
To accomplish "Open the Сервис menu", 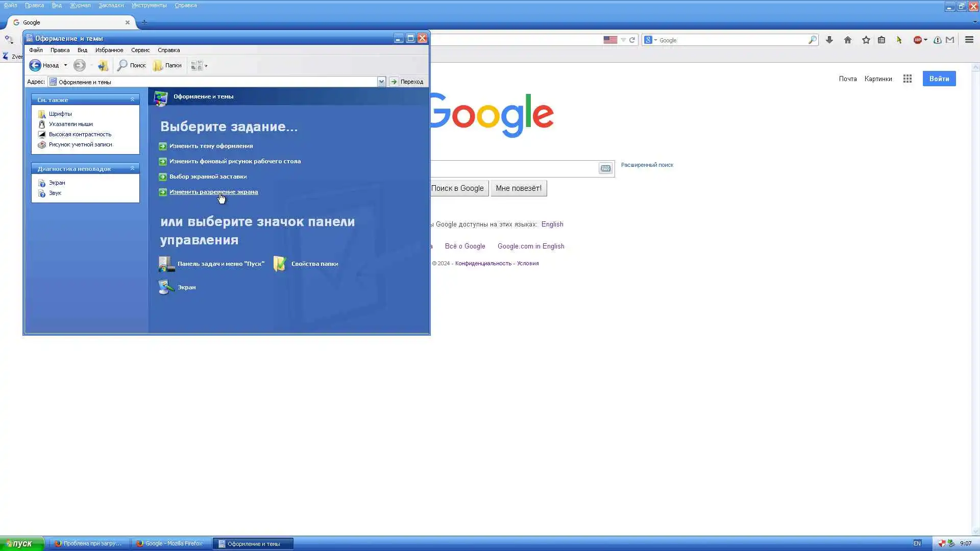I will point(140,50).
